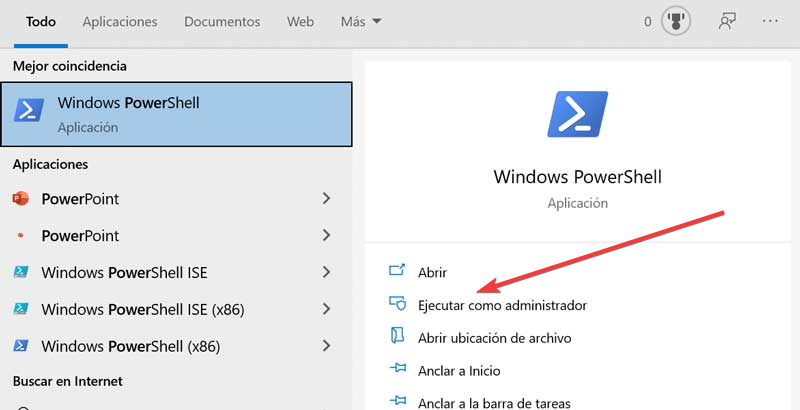Click the rewards trophy badge icon

(x=676, y=21)
